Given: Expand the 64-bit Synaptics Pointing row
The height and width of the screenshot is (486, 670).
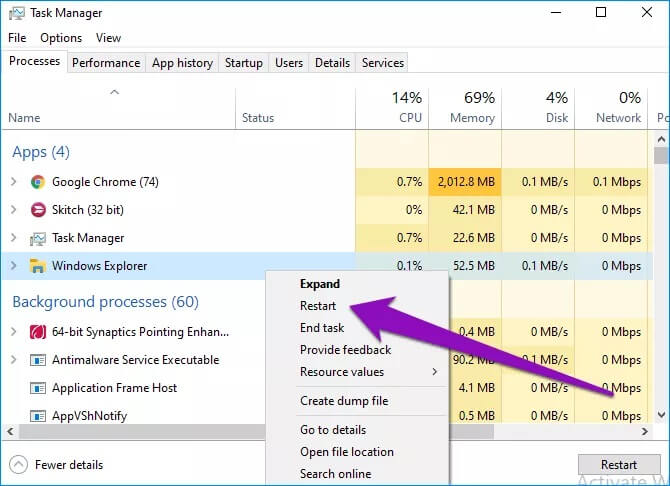Looking at the screenshot, I should 13,332.
